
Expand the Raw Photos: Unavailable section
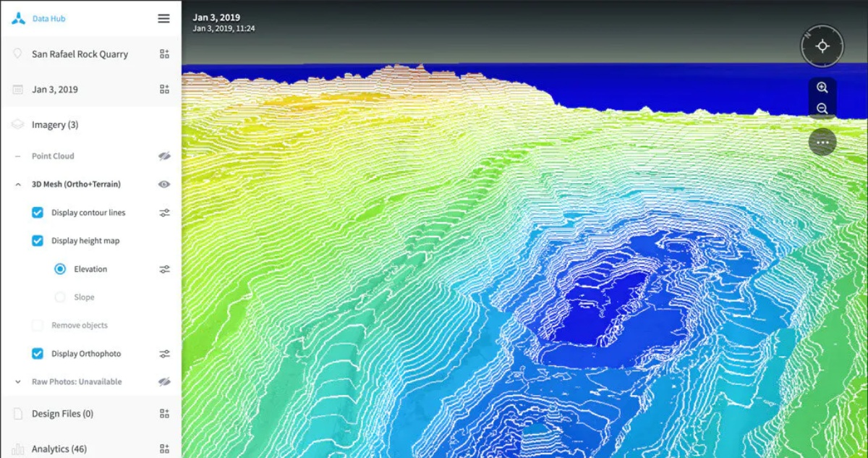tap(17, 381)
